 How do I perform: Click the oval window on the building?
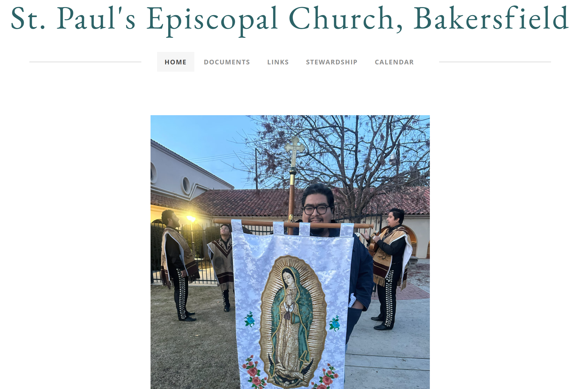[186, 185]
